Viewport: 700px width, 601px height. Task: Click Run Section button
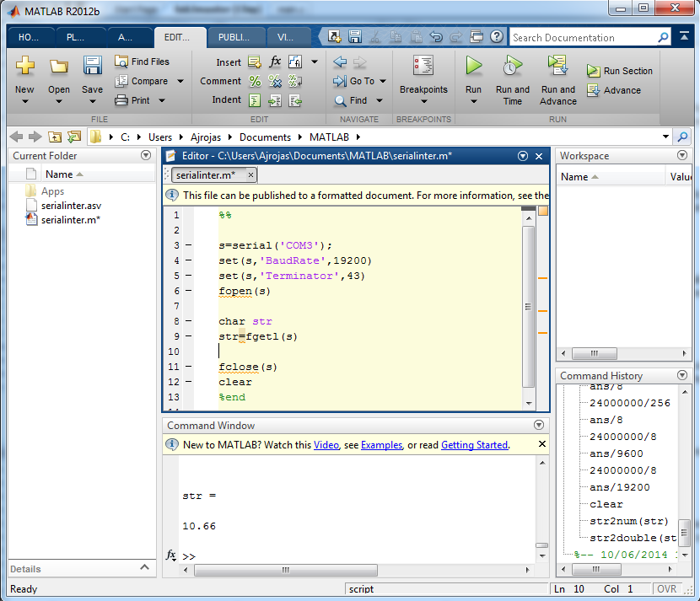click(620, 72)
